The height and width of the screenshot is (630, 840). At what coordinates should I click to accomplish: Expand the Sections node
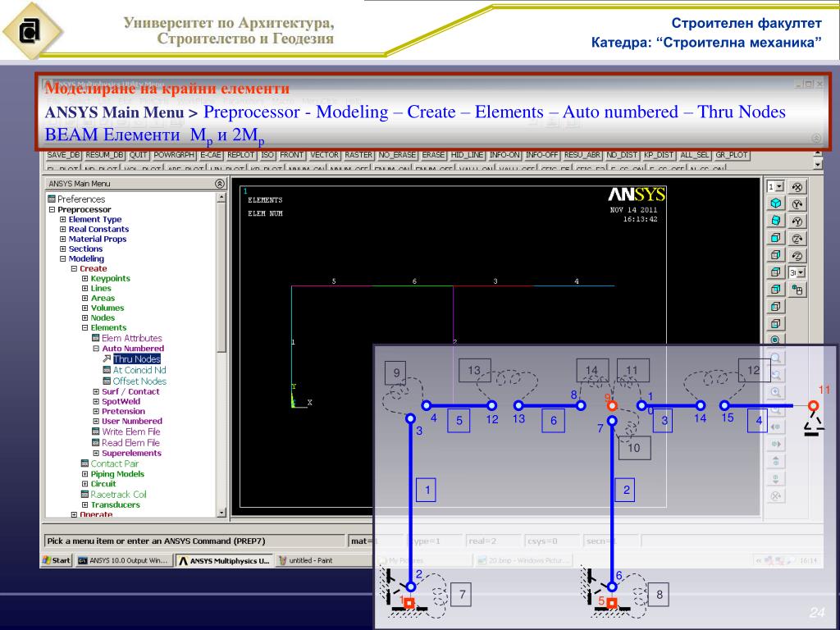pos(62,249)
